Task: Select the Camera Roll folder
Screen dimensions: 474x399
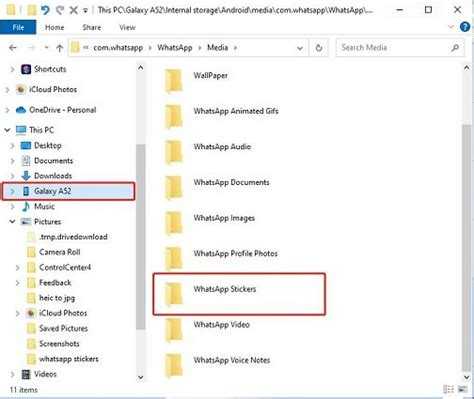Action: 60,252
